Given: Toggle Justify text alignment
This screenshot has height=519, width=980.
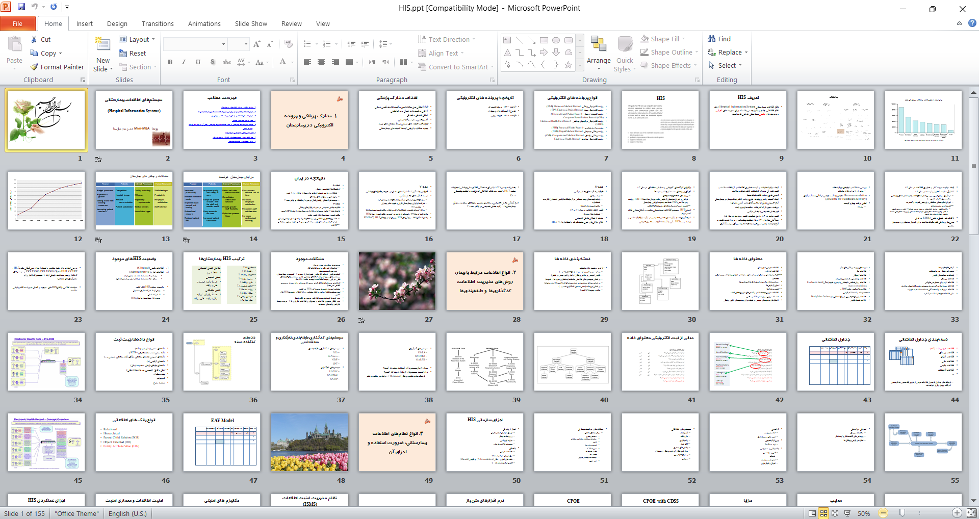Looking at the screenshot, I should 350,62.
